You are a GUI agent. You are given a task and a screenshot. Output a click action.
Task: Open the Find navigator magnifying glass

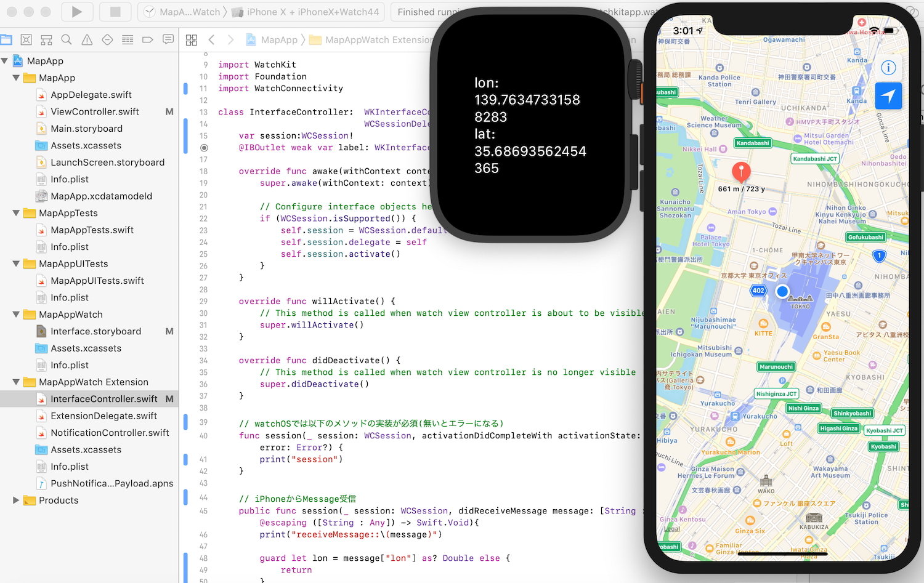[x=67, y=39]
